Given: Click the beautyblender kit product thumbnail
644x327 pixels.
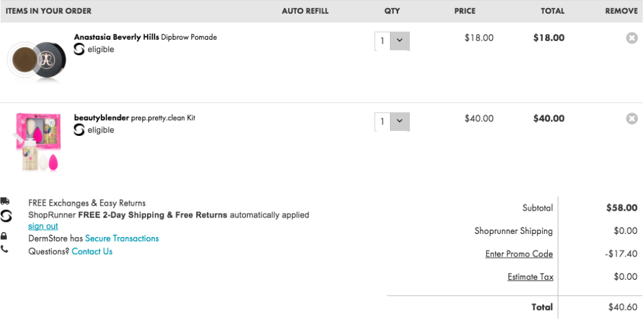Looking at the screenshot, I should pos(38,142).
